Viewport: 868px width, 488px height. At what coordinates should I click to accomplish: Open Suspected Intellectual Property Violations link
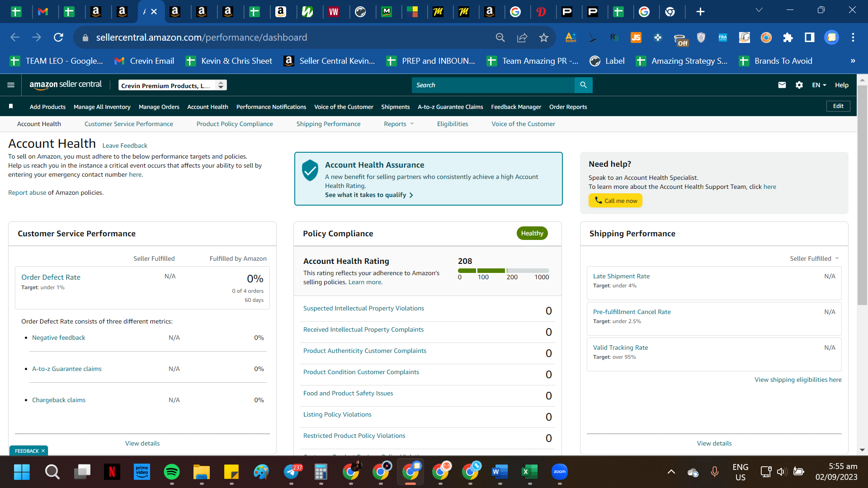click(364, 308)
